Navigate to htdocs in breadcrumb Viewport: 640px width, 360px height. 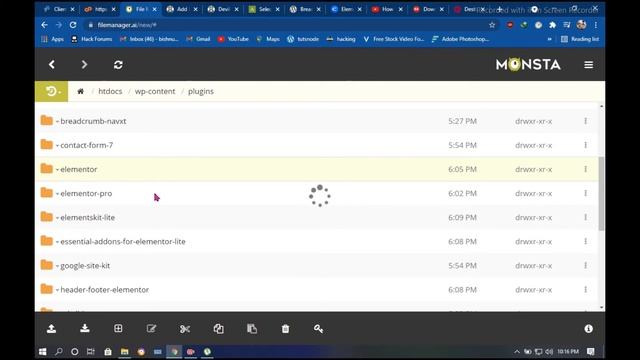tap(110, 91)
